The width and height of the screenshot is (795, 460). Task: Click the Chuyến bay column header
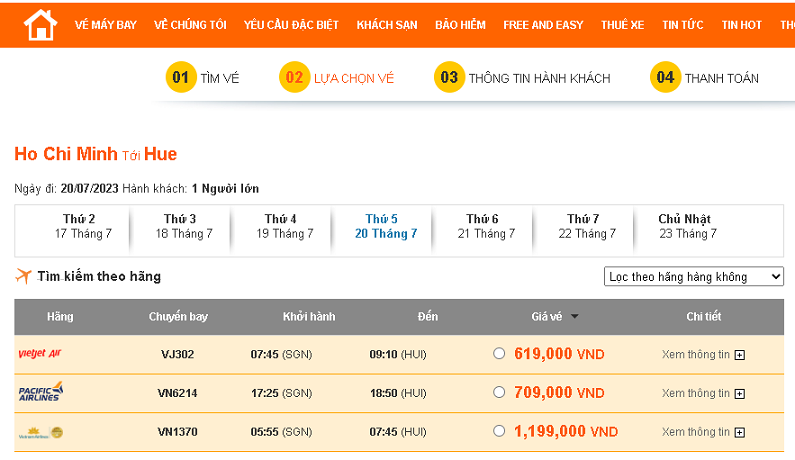178,316
